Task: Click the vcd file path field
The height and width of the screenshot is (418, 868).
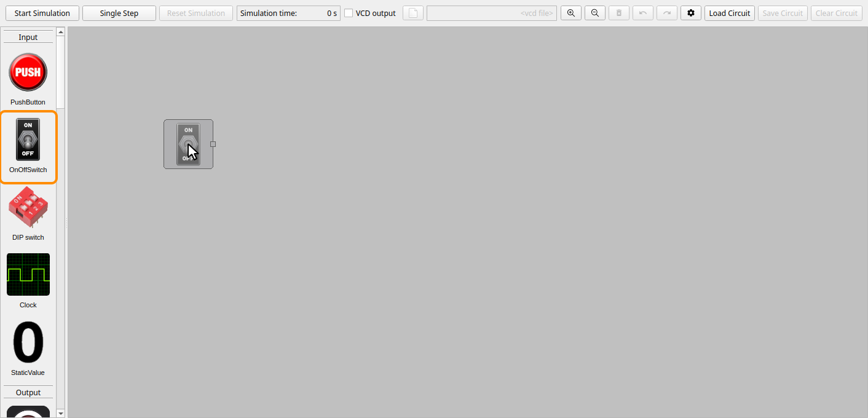Action: tap(492, 13)
